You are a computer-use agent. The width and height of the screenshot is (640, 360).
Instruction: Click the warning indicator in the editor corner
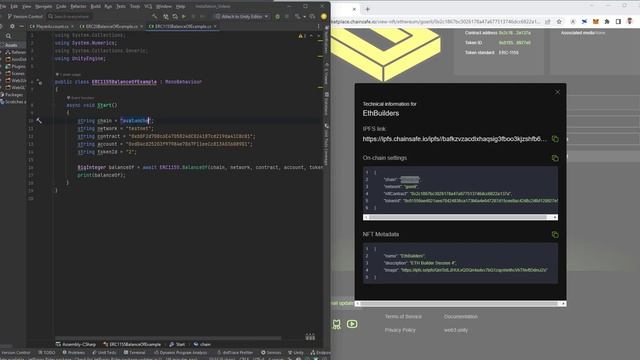(x=302, y=36)
